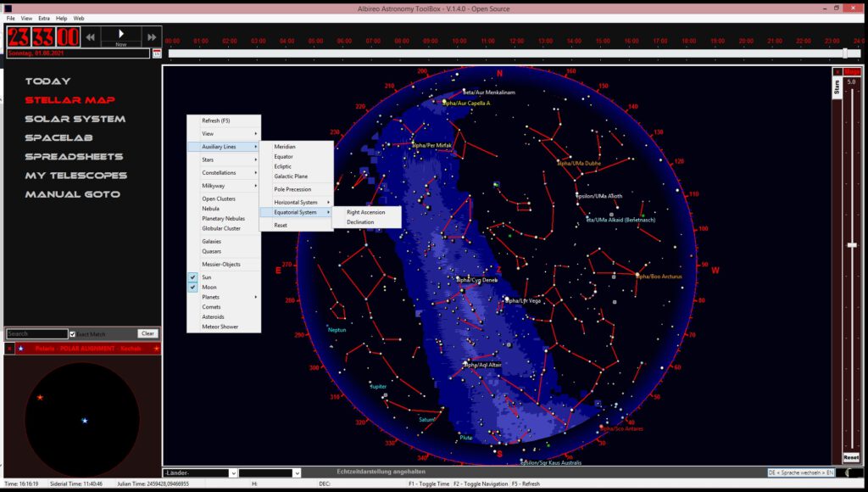This screenshot has width=868, height=492.
Task: Toggle Open Clusters in context menu
Action: tap(224, 198)
